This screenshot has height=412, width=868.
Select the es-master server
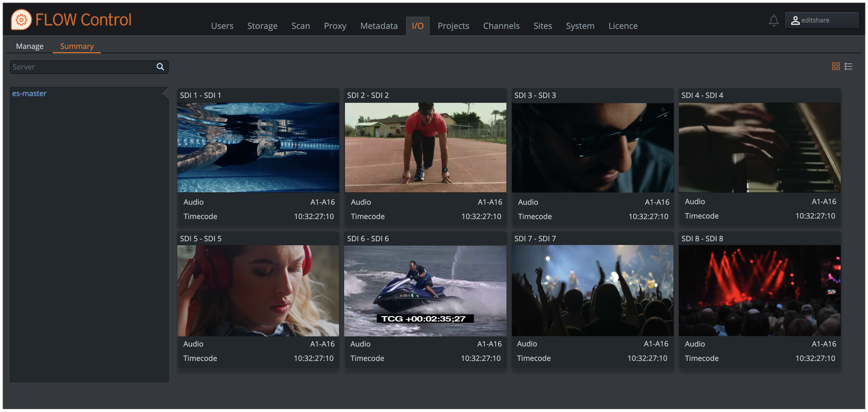click(x=29, y=94)
